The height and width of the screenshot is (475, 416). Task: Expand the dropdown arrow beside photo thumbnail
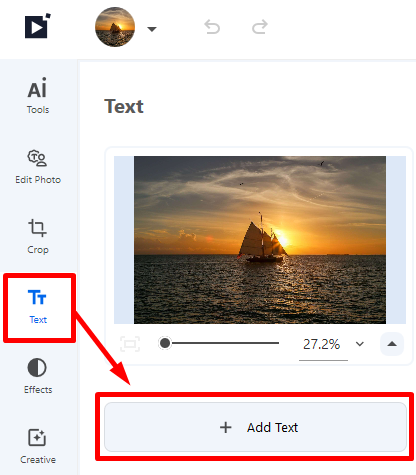click(152, 29)
